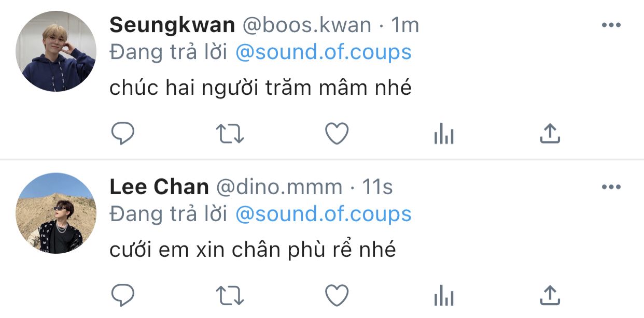Open more options on Seungkwan's tweet

click(x=611, y=25)
